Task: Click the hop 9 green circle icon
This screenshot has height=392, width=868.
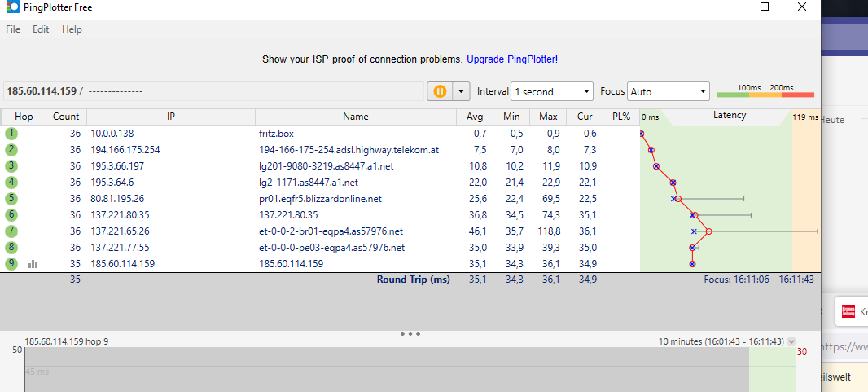Action: (11, 263)
